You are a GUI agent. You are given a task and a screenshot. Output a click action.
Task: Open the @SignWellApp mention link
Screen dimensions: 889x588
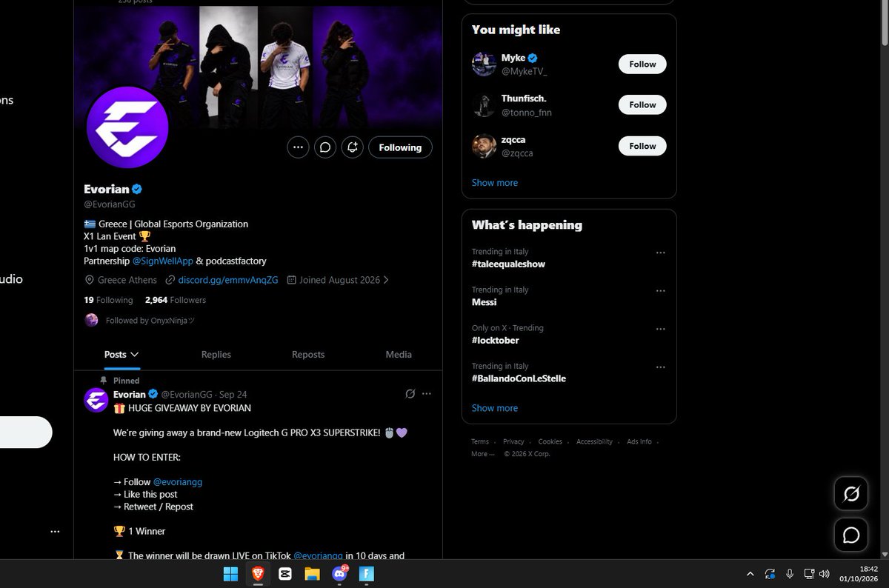pyautogui.click(x=162, y=261)
